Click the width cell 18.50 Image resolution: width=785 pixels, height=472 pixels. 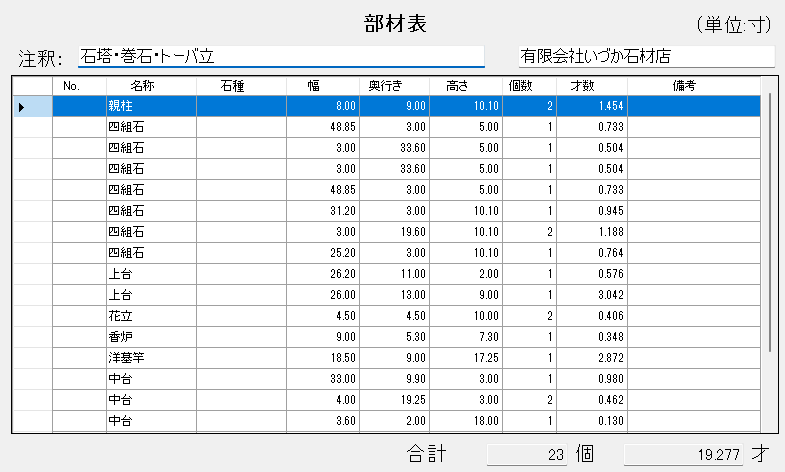click(x=323, y=358)
